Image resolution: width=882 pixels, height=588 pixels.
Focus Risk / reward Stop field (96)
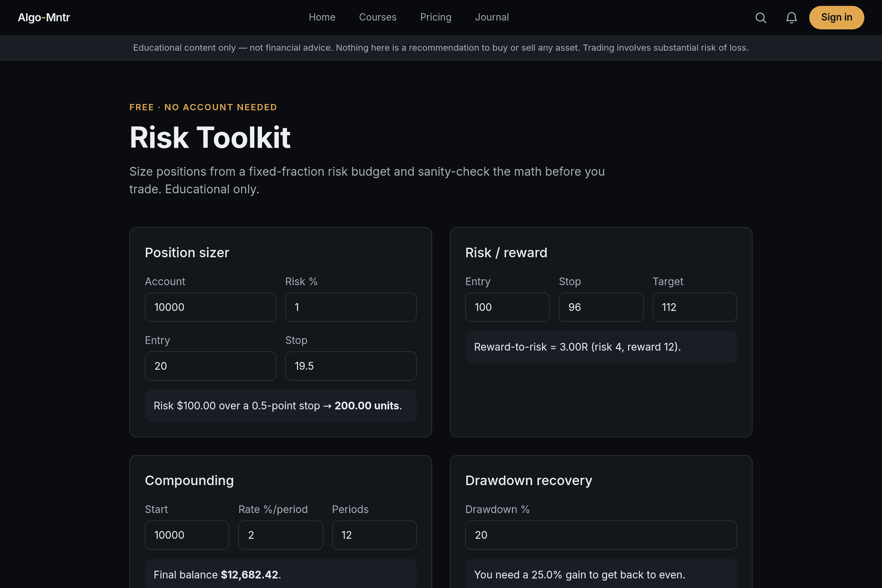601,307
